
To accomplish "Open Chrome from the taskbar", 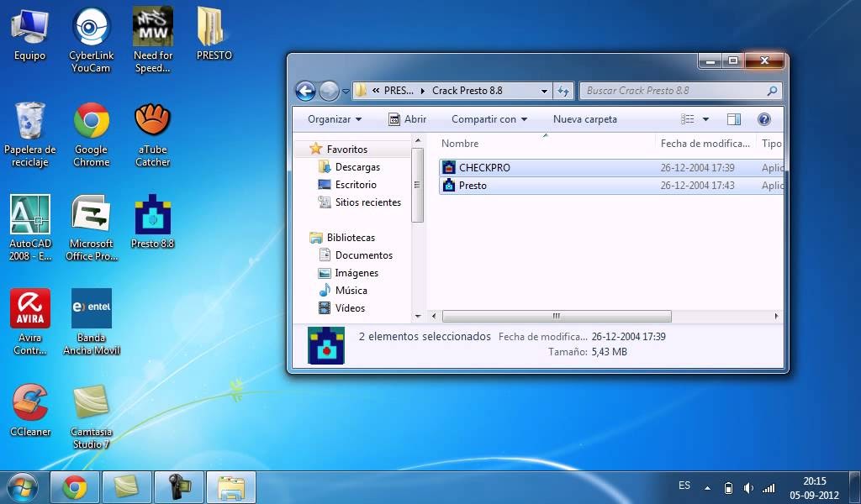I will [x=75, y=487].
